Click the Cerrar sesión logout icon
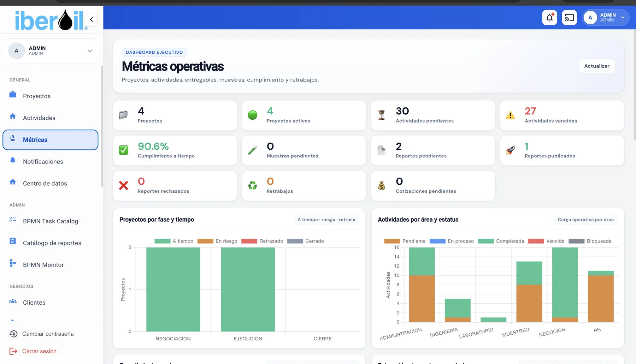This screenshot has width=636, height=364. coord(13,351)
